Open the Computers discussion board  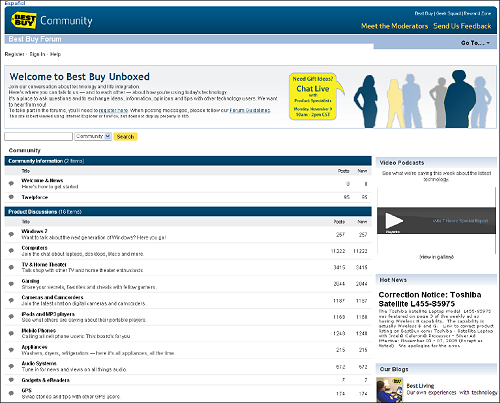pos(34,248)
